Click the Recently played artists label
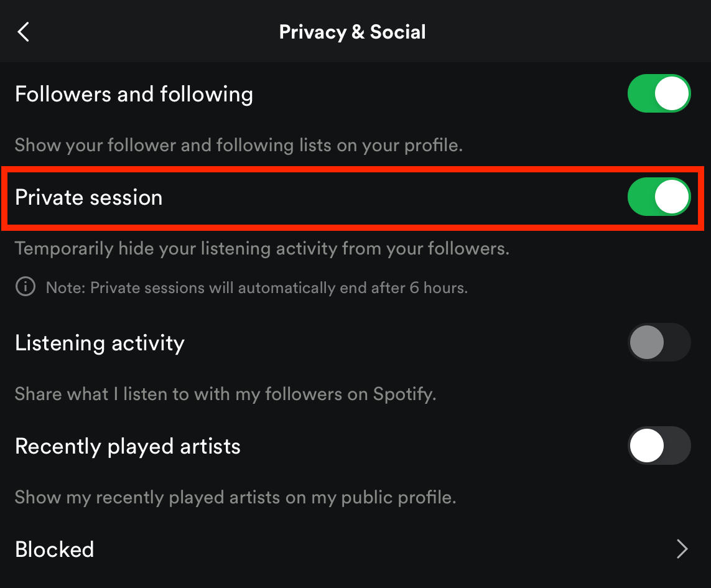 (x=127, y=446)
